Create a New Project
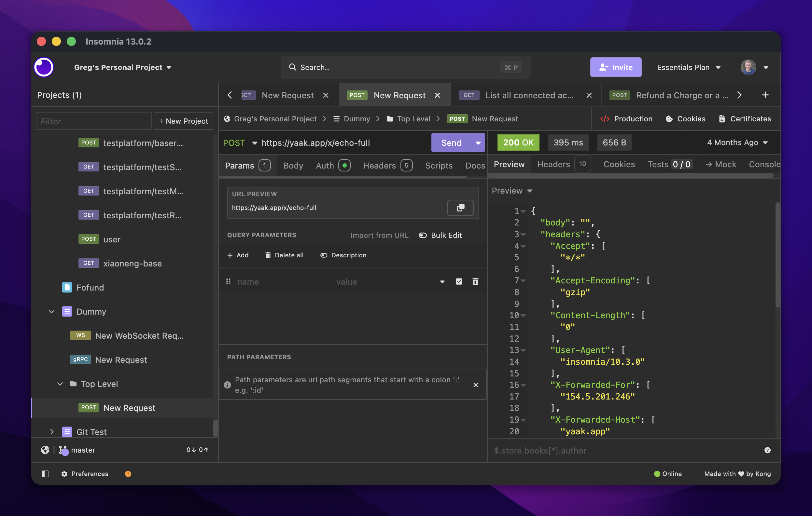This screenshot has width=812, height=516. (x=183, y=121)
